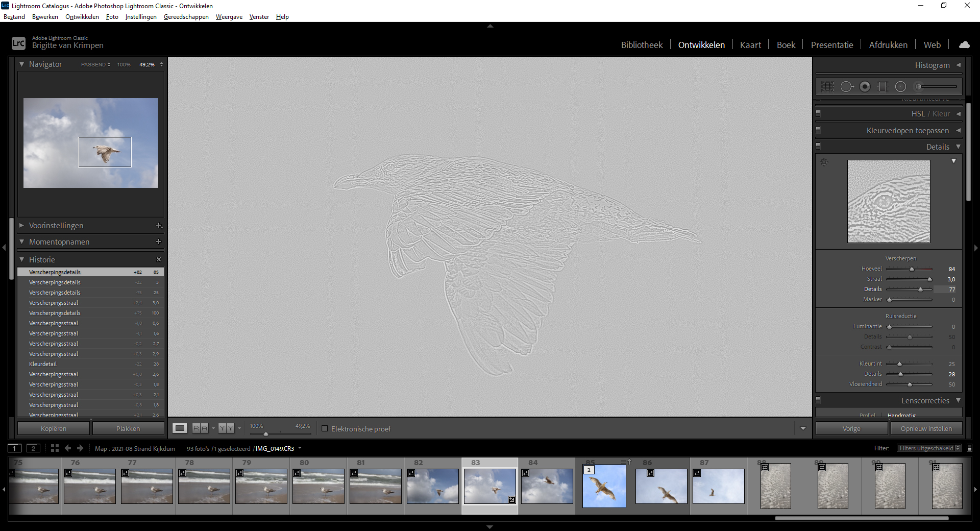Toggle the HSL / Kleur panel switch
The width and height of the screenshot is (980, 531).
[x=818, y=113]
